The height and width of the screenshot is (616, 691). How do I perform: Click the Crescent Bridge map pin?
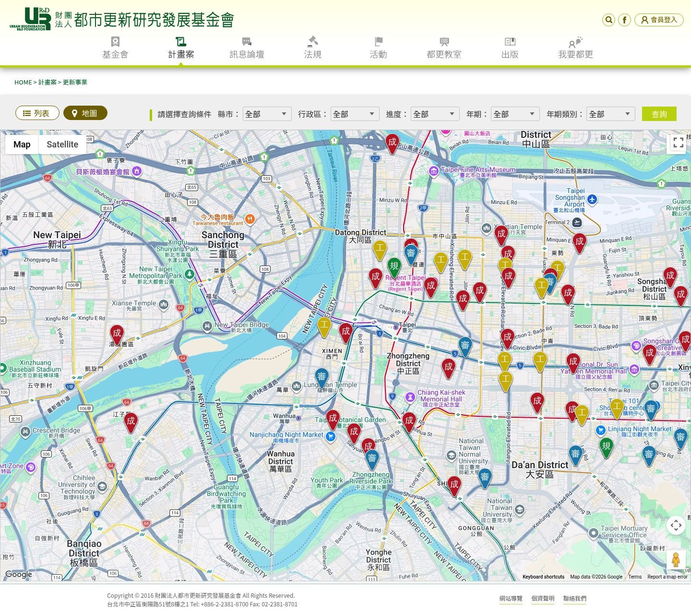click(x=25, y=432)
